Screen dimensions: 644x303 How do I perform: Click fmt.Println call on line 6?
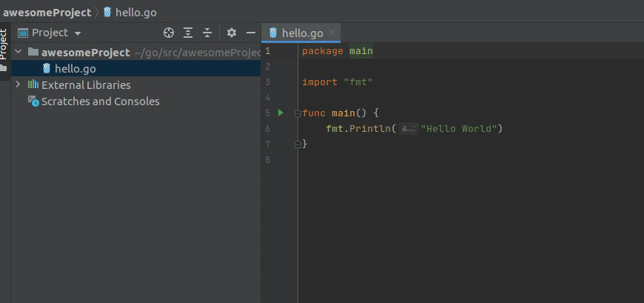click(358, 129)
